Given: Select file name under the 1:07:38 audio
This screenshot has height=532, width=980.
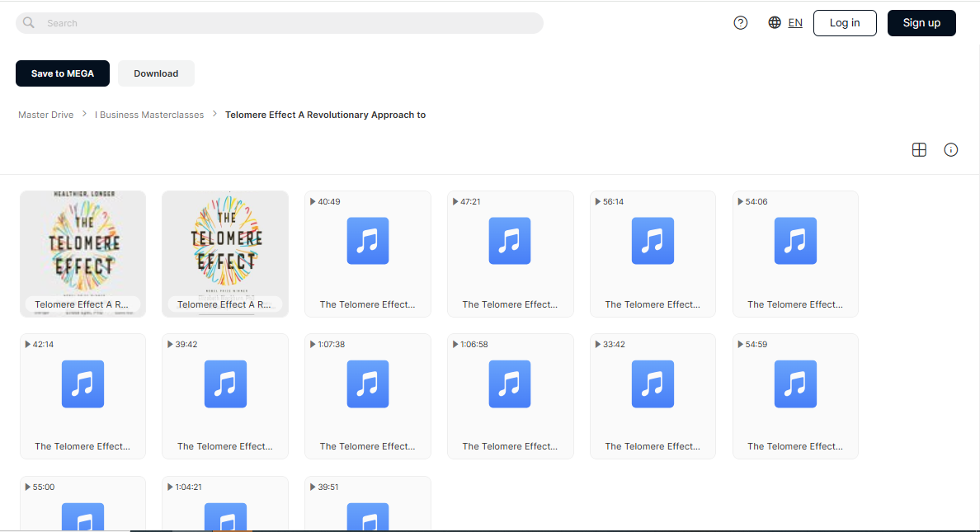Looking at the screenshot, I should point(368,446).
